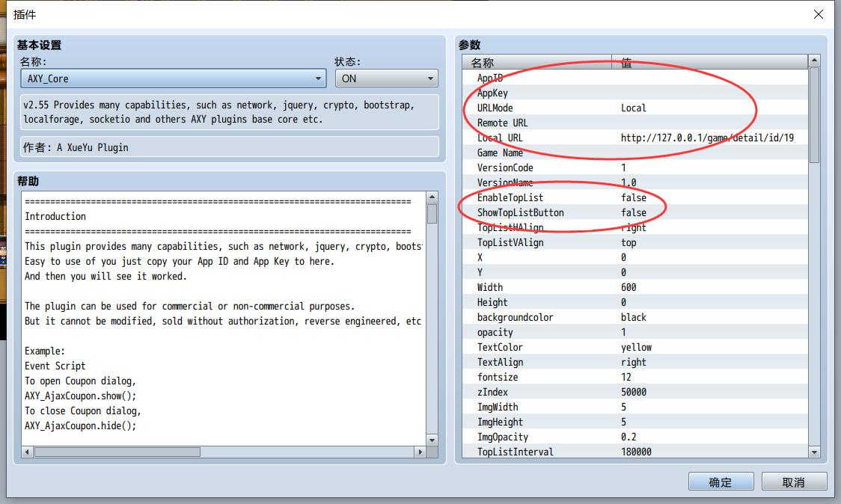The width and height of the screenshot is (841, 504).
Task: Select the fontsize parameter row
Action: pyautogui.click(x=635, y=378)
